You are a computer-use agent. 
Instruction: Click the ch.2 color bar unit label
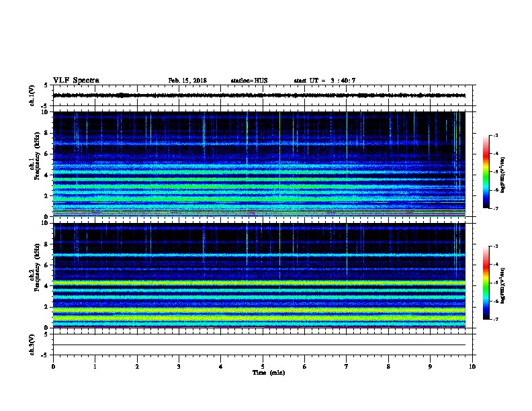(502, 285)
